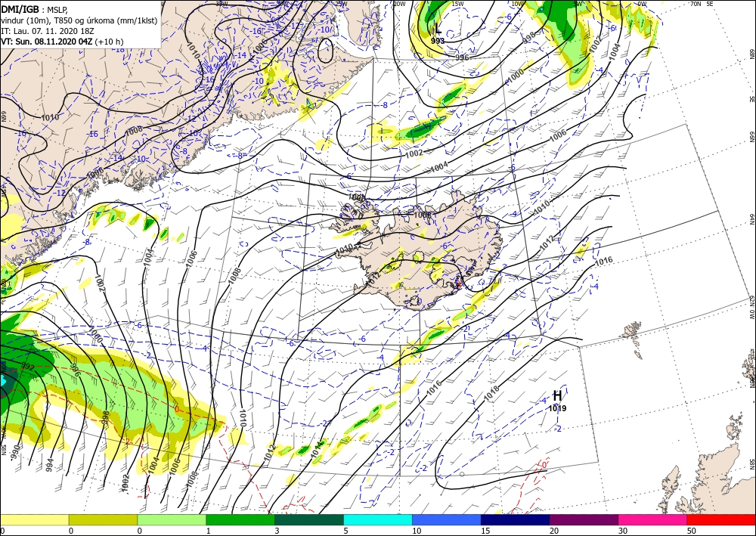Click the royal blue legend swatch
This screenshot has width=756, height=536.
pos(447,519)
